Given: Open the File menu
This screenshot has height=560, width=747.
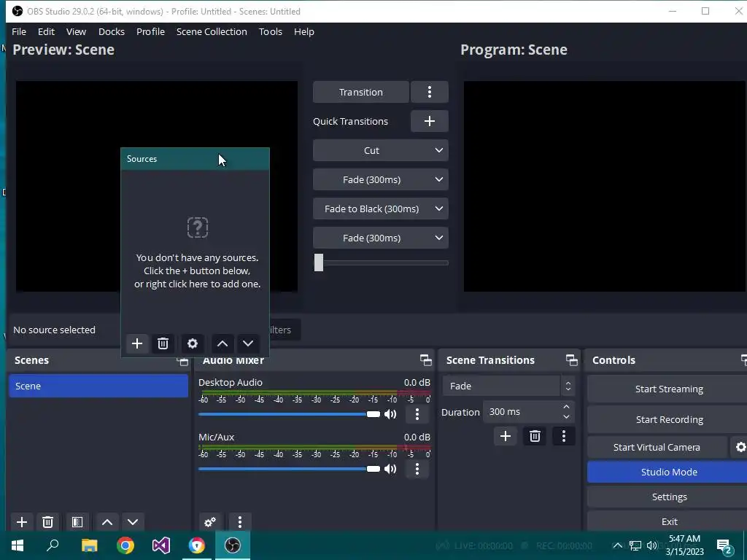Looking at the screenshot, I should [19, 31].
